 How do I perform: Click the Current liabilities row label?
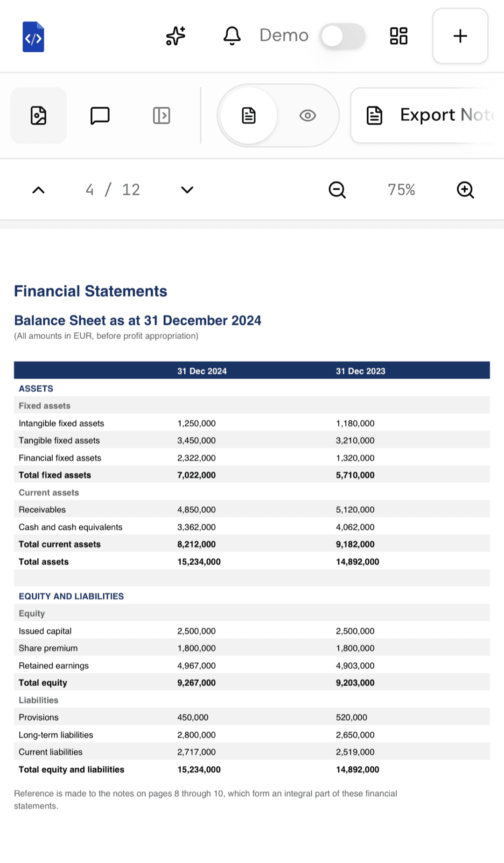click(50, 752)
